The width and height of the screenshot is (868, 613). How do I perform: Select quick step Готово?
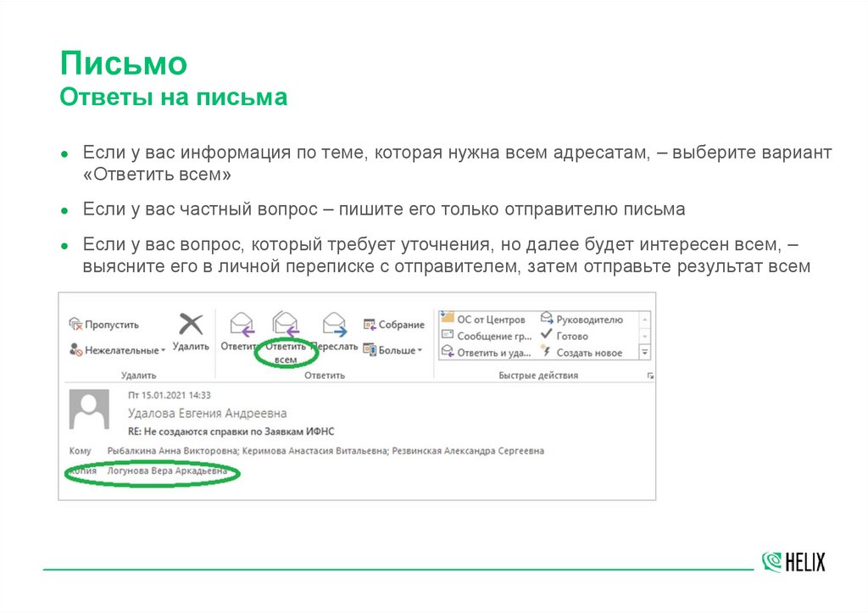pos(564,336)
